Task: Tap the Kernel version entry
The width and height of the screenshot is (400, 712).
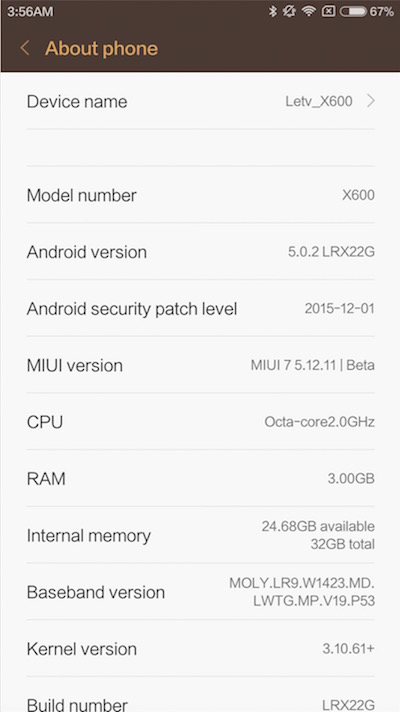Action: 200,649
